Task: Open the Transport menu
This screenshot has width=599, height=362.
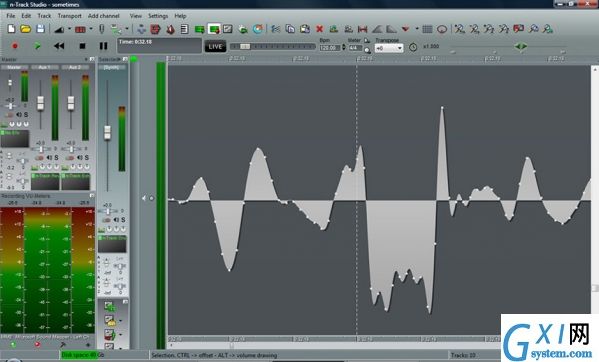Action: 70,16
